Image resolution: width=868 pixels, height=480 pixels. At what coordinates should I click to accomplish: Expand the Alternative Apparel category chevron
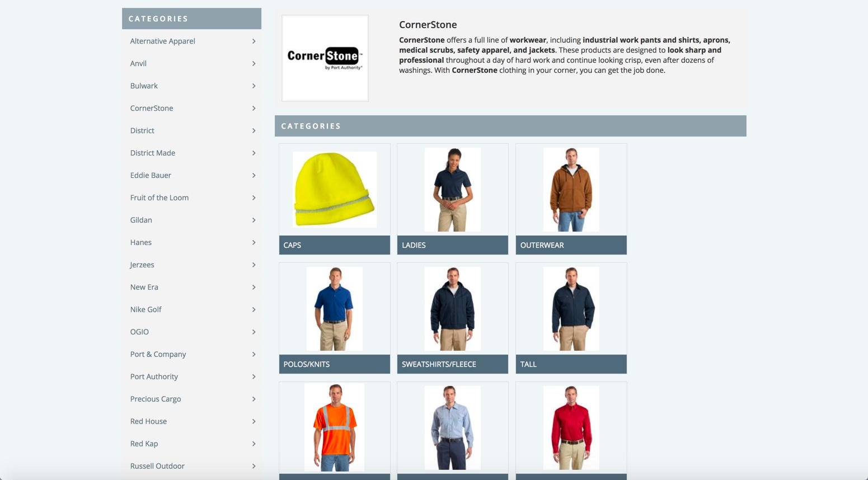254,41
